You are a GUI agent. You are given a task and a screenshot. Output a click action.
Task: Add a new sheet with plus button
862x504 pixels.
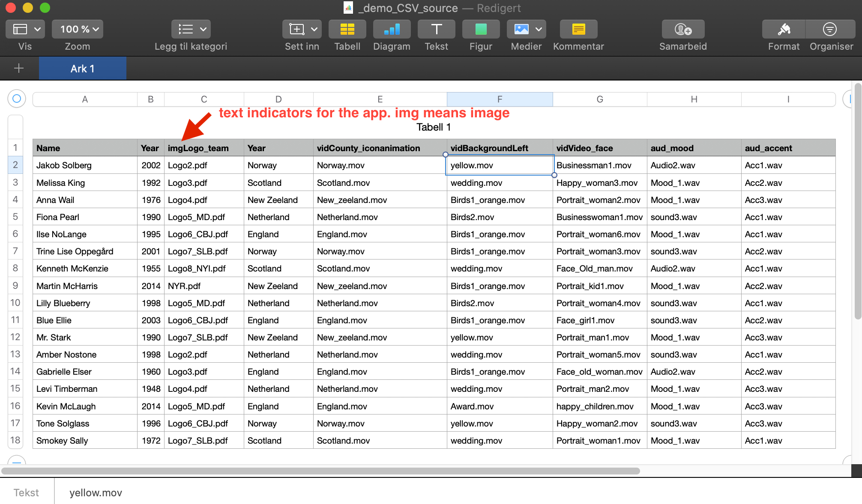click(x=19, y=69)
